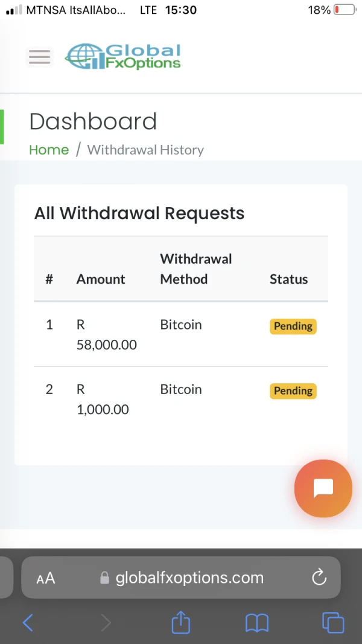Screen dimensions: 362x644
Task: Click Pending badge for R 58,000.00 withdrawal
Action: tap(293, 326)
